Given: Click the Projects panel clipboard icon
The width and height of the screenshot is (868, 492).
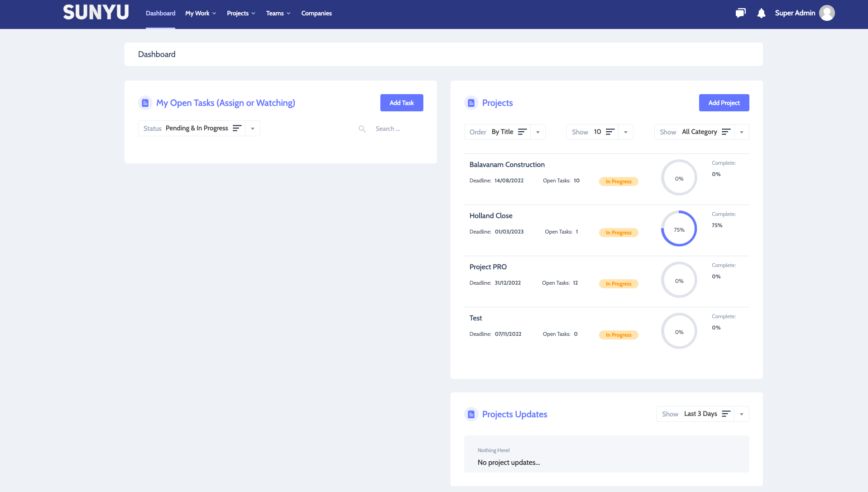Looking at the screenshot, I should (x=471, y=103).
